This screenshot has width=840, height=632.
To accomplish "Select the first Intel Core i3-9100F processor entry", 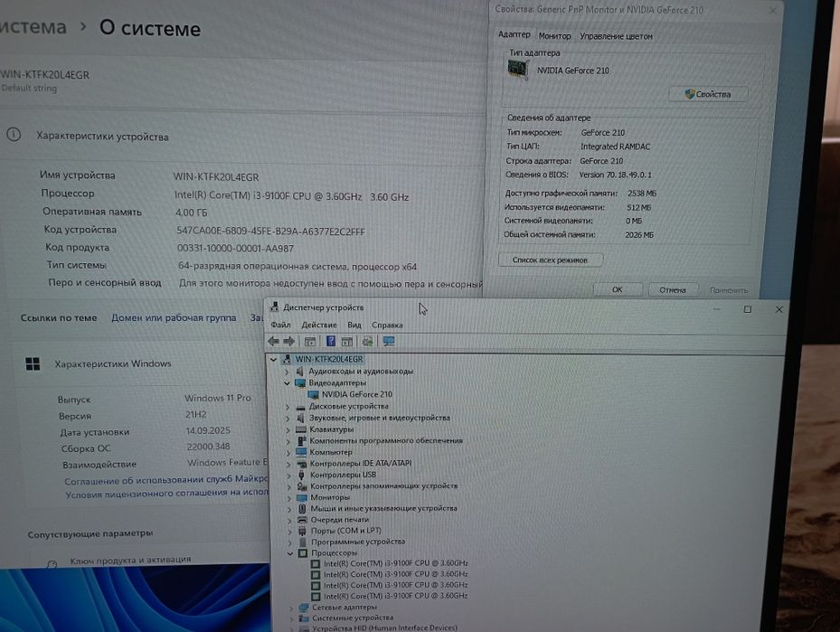I will coord(395,563).
